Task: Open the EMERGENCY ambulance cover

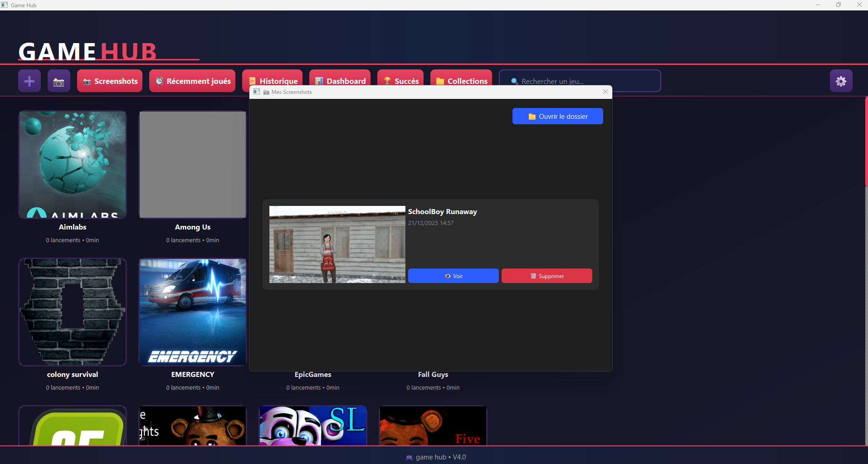Action: (x=193, y=312)
